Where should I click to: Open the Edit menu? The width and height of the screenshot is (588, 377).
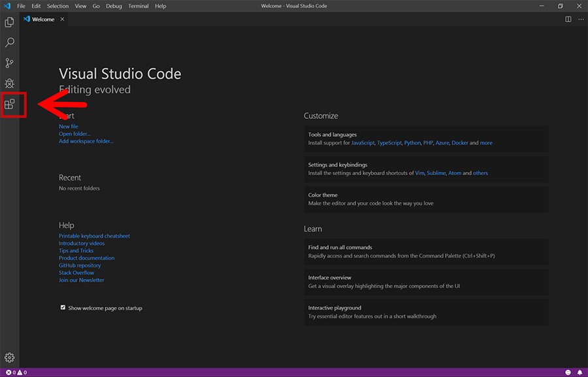click(x=36, y=6)
